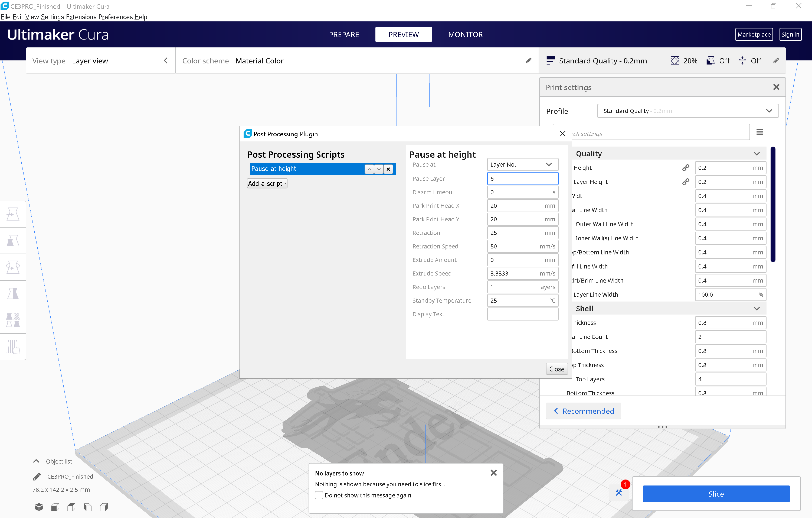The image size is (812, 518).
Task: Remove the Pause at height script
Action: (388, 169)
